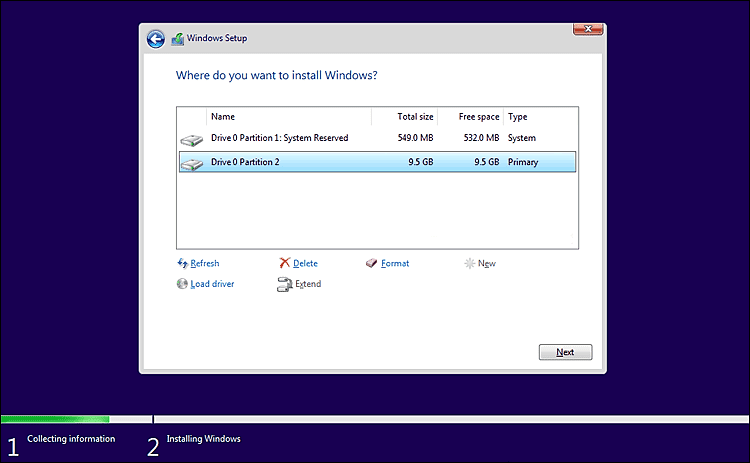
Task: Click the Installing Windows step label
Action: (203, 439)
